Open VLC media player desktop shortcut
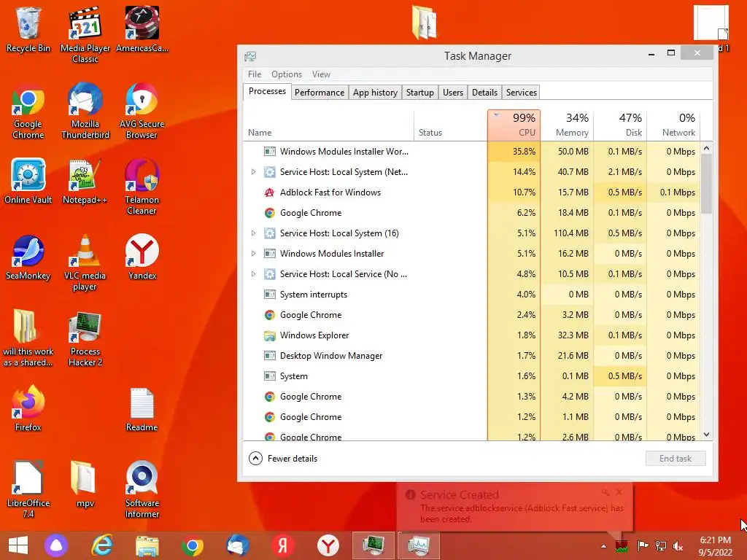Viewport: 747px width, 560px height. tap(85, 262)
